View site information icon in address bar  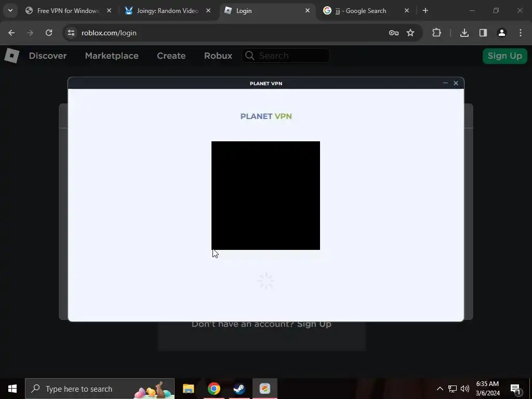coord(71,33)
